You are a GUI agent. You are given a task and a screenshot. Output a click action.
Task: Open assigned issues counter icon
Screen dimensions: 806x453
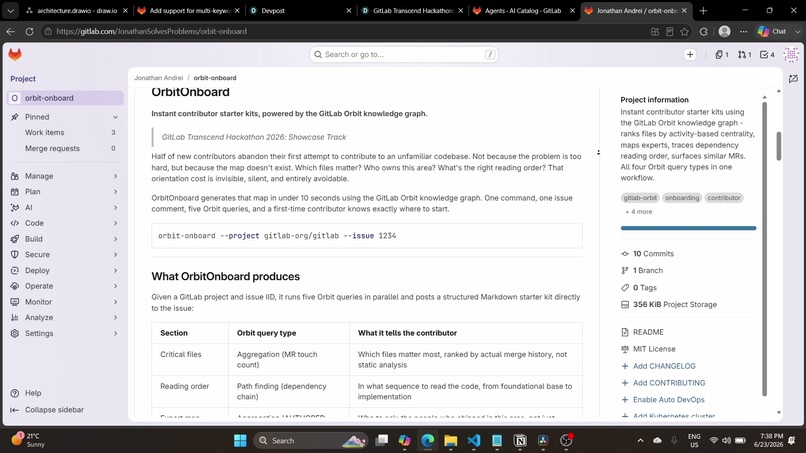722,55
